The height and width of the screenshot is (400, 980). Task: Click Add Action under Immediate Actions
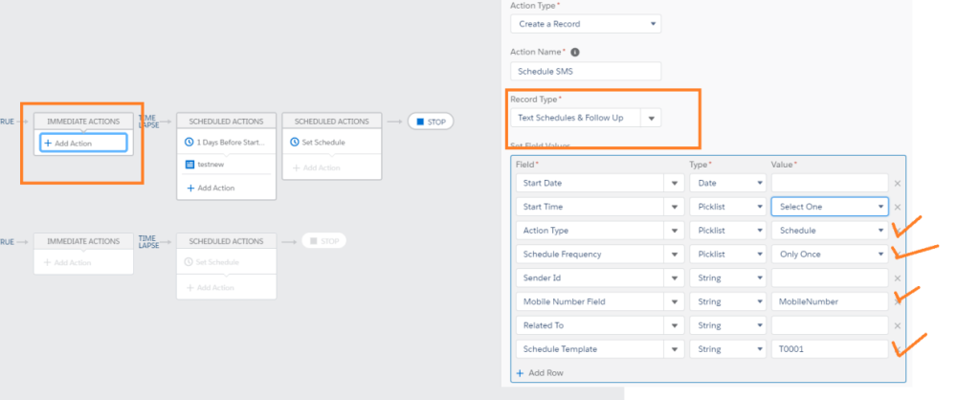[x=83, y=143]
